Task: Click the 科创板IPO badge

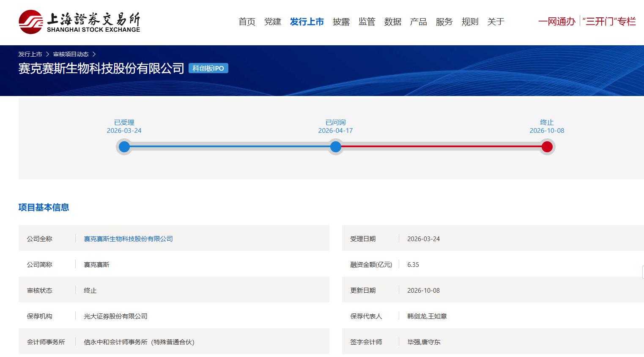Action: [208, 68]
